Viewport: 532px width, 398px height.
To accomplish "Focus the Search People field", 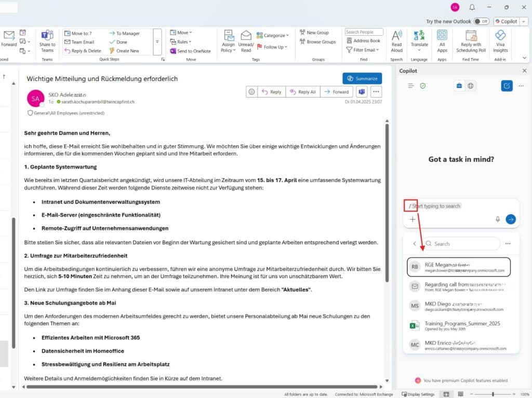I will tap(364, 32).
